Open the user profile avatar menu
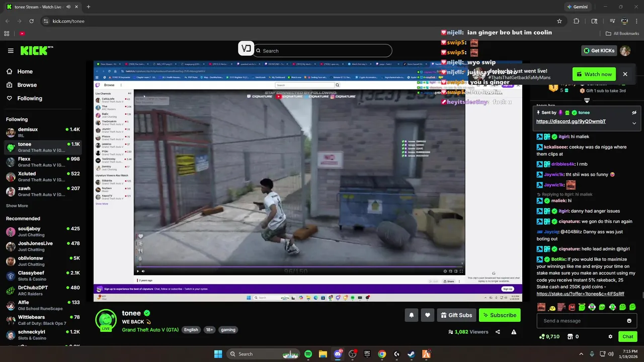 click(625, 51)
